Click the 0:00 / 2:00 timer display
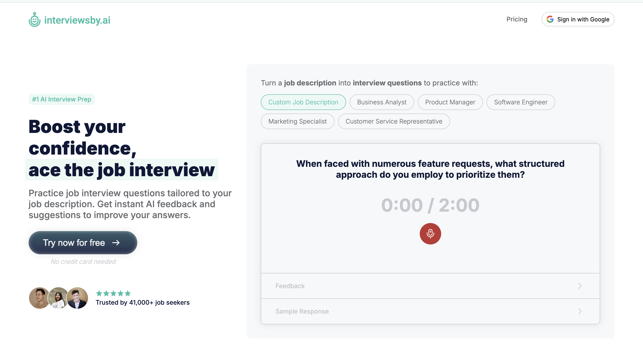This screenshot has width=643, height=364. coord(430,205)
